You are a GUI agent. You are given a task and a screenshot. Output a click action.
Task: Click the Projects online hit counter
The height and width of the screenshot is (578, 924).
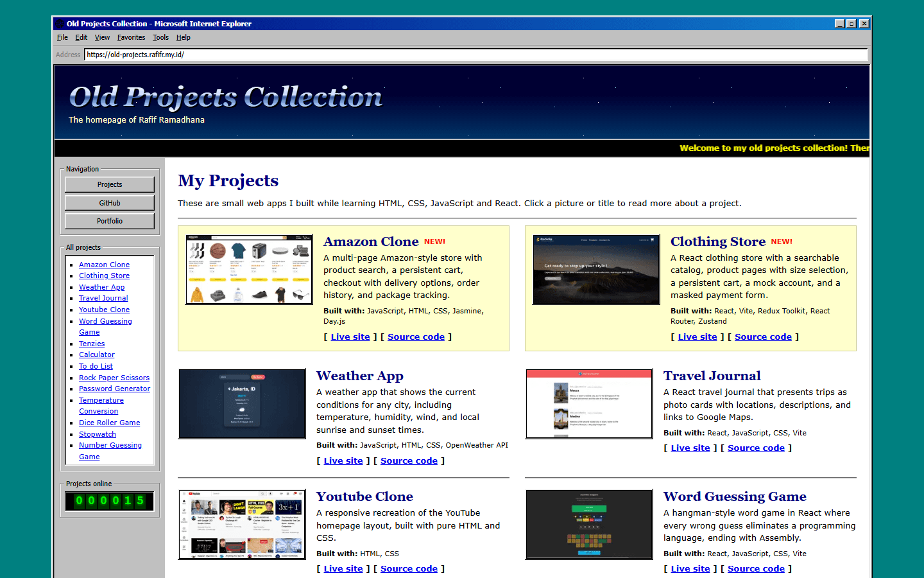tap(110, 501)
